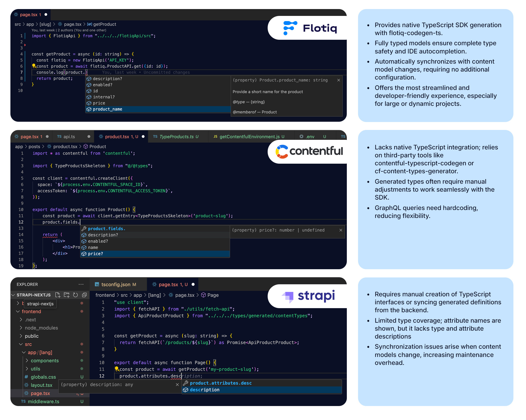Close the Product.product_name documentation popup

(x=339, y=80)
